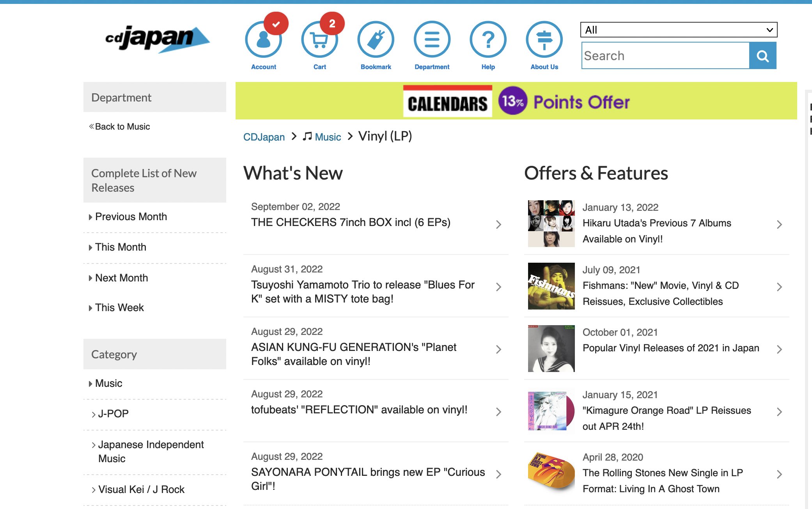Screen dimensions: 812x509
Task: Click the music note icon in breadcrumb
Action: pos(307,136)
